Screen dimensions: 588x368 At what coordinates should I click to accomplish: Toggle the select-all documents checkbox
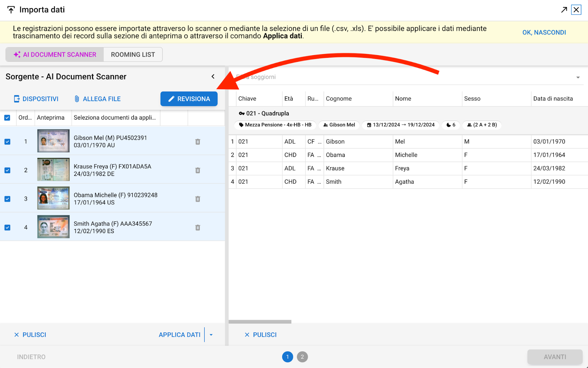tap(7, 118)
